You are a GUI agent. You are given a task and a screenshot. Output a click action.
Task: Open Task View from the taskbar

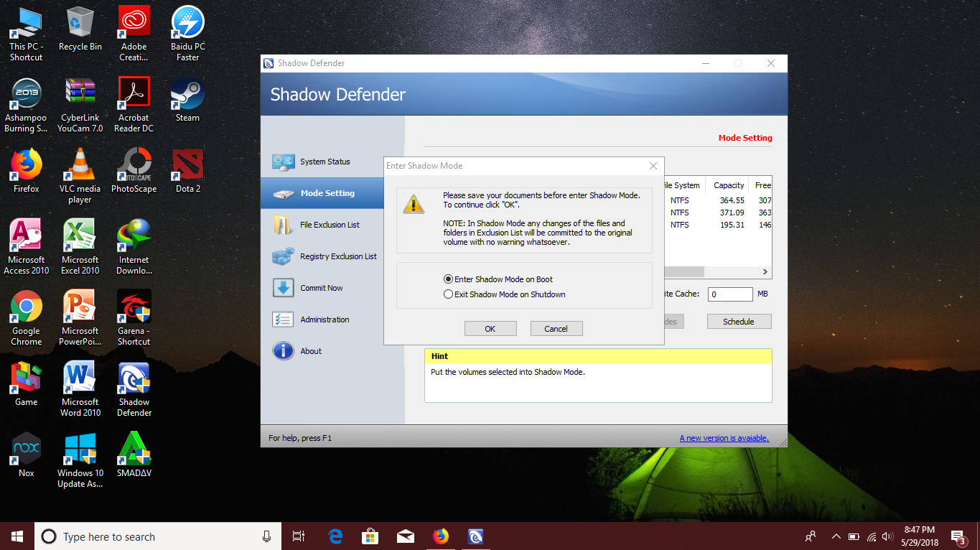tap(298, 536)
